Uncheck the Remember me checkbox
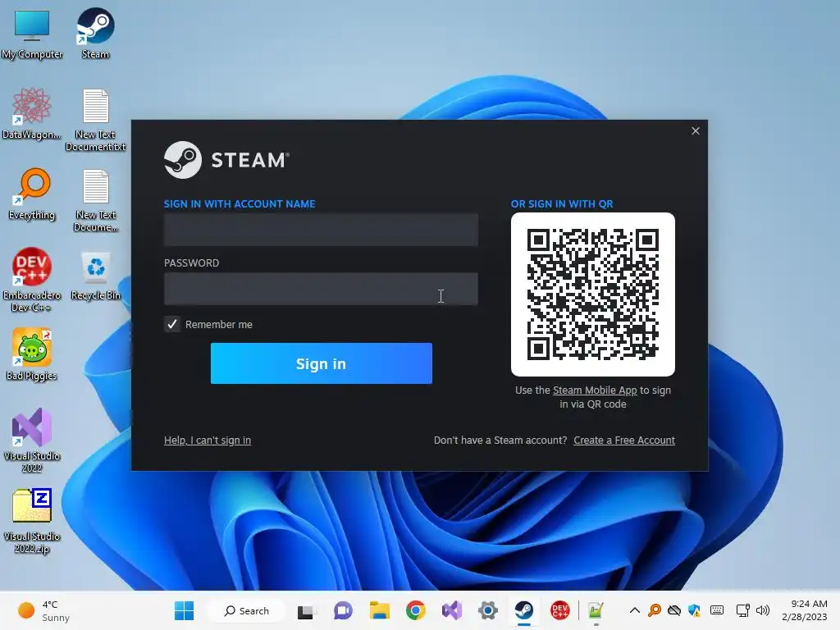840x630 pixels. tap(172, 324)
